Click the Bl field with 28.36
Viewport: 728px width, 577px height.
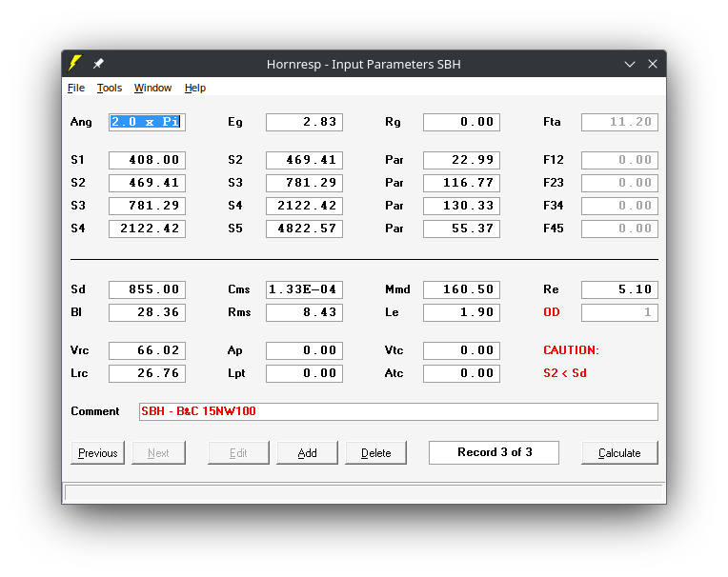[x=147, y=312]
